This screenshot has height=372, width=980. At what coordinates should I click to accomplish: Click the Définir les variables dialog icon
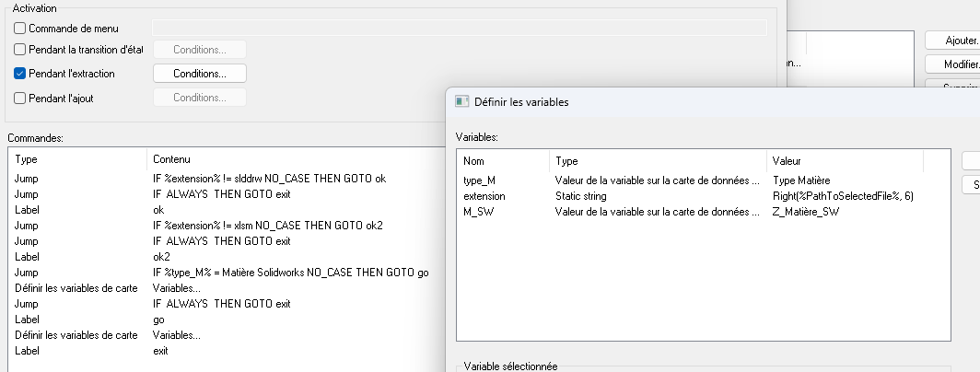click(463, 102)
